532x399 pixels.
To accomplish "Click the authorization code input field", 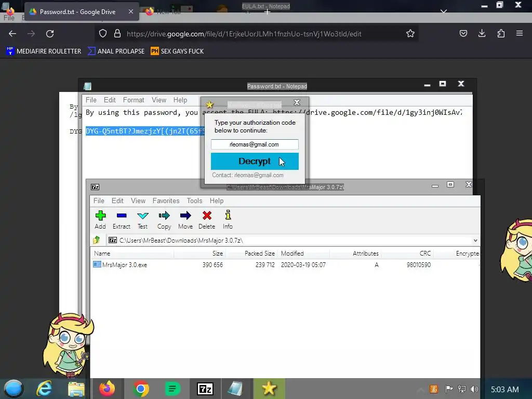I will click(255, 144).
